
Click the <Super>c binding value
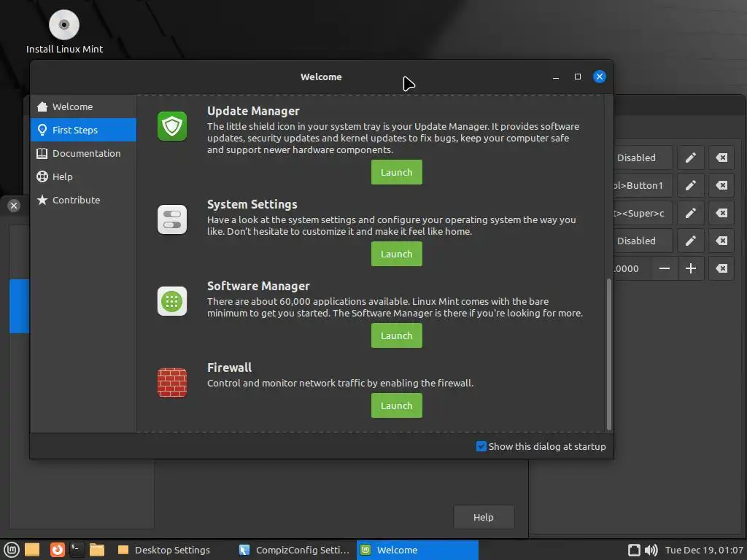point(643,213)
